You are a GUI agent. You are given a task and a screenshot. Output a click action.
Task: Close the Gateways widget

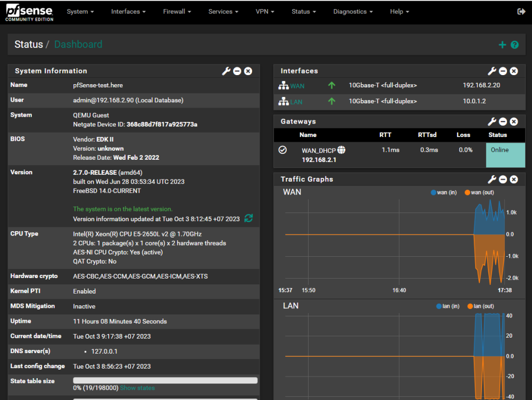(x=514, y=121)
